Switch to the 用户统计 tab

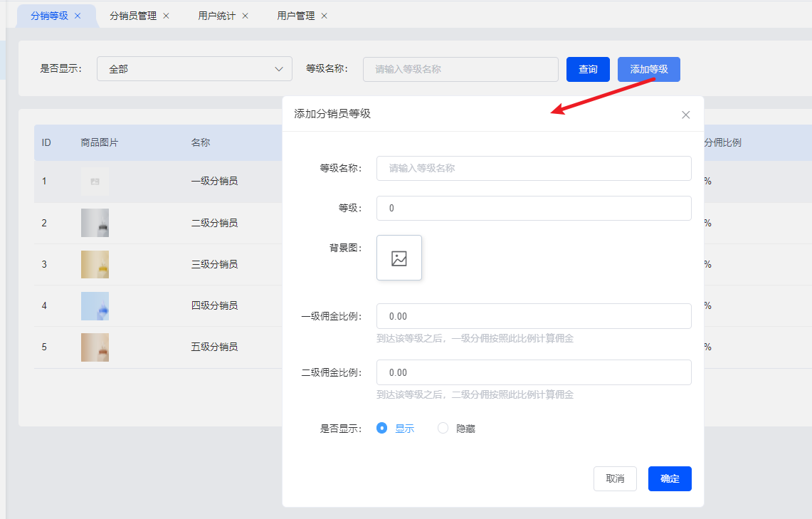pos(216,16)
